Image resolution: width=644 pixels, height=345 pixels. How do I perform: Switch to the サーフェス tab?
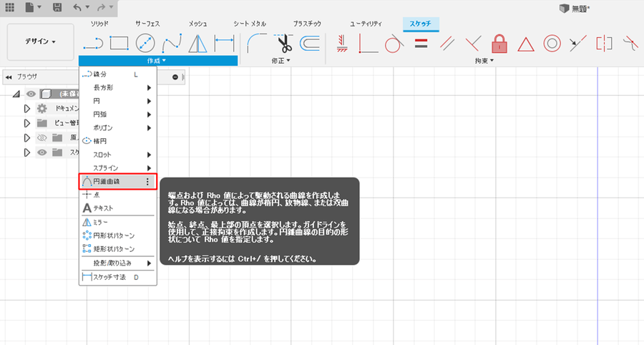tap(147, 24)
